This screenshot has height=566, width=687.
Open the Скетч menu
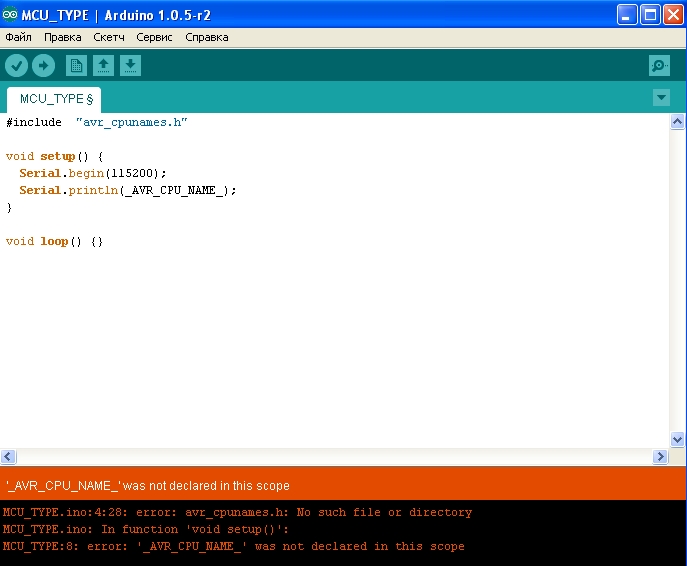[109, 37]
